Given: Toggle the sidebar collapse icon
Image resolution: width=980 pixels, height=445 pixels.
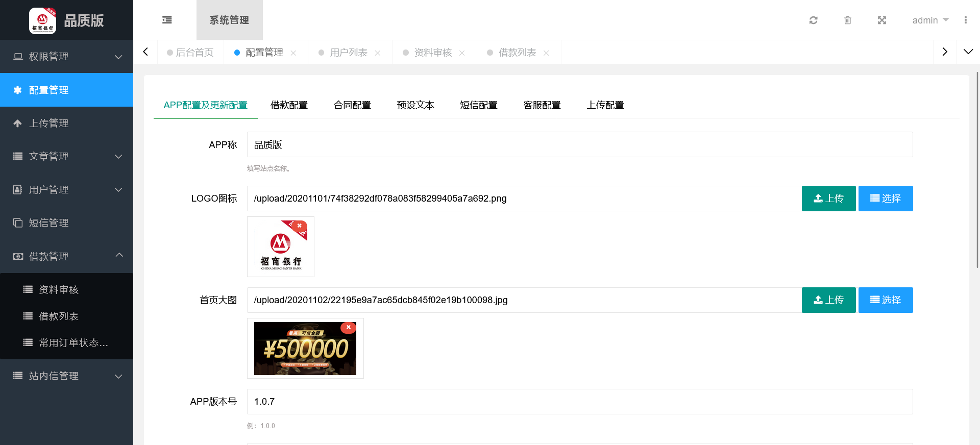Looking at the screenshot, I should click(x=167, y=20).
